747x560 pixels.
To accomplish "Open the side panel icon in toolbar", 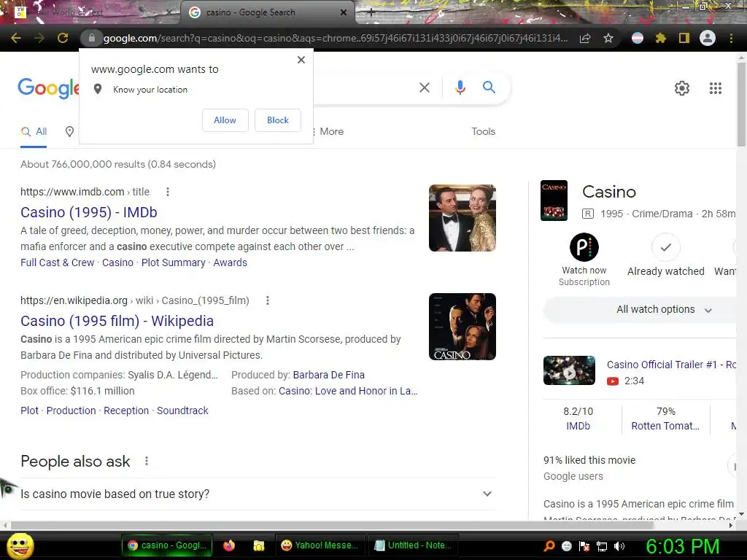I will point(684,38).
